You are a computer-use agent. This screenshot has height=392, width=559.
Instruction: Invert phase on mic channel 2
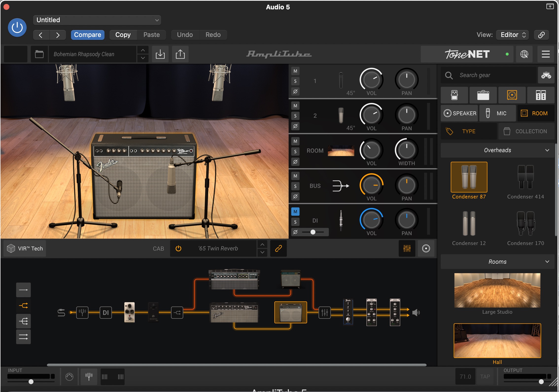coord(295,126)
